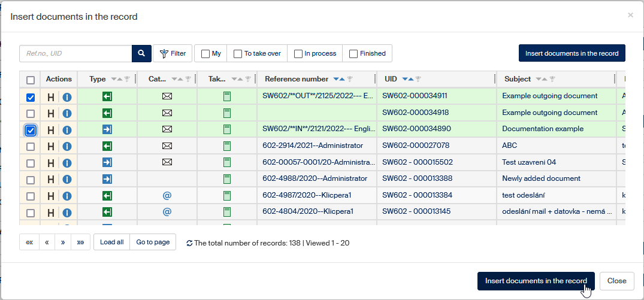Open history (H) for document SW602-000034911
The width and height of the screenshot is (644, 300).
tap(51, 97)
